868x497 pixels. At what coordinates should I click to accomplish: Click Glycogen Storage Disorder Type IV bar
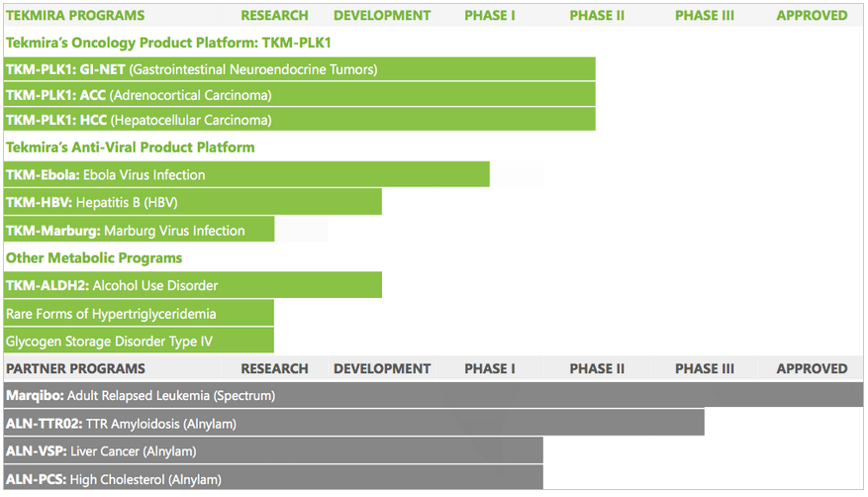(139, 341)
